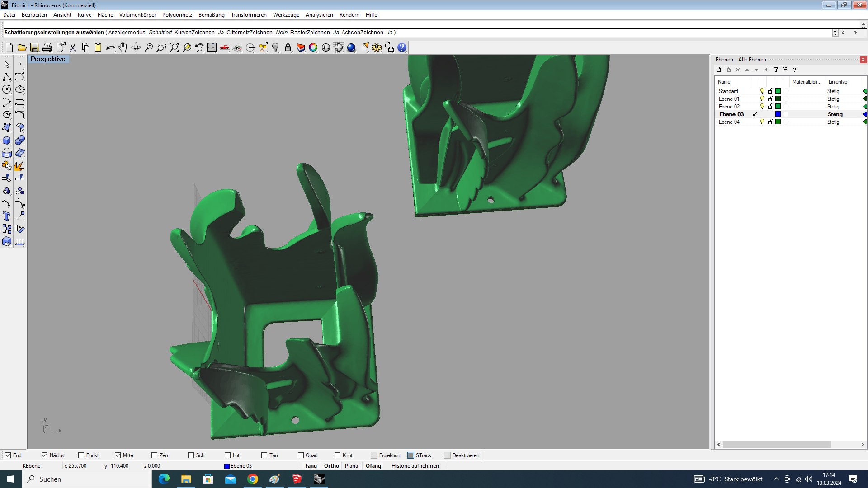Turn off Ebene 01 light bulb visibility
Screen dimensions: 868x488
point(762,99)
